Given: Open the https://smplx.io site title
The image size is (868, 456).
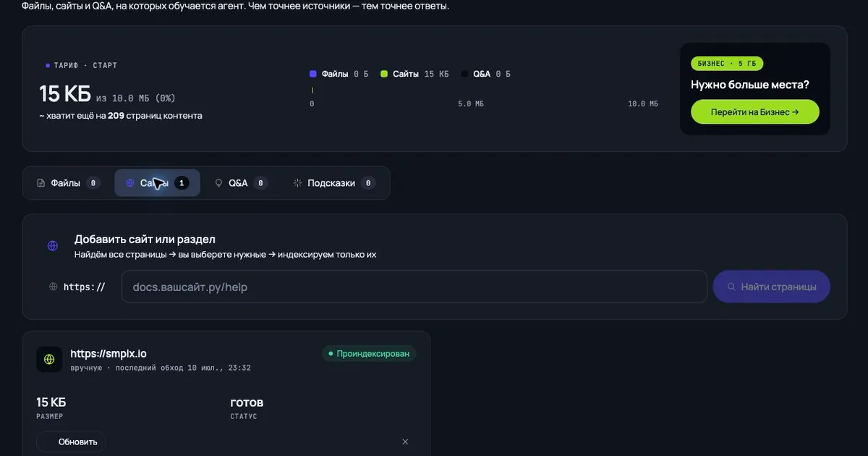Looking at the screenshot, I should (x=109, y=354).
